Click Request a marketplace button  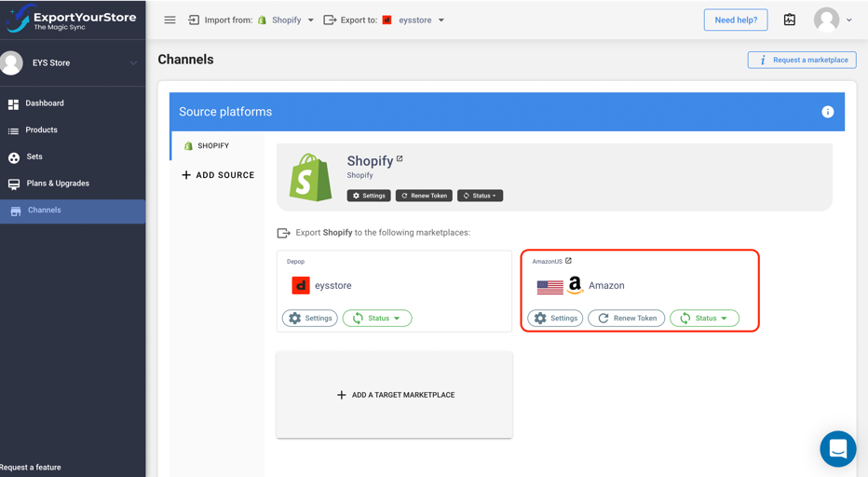pos(802,60)
